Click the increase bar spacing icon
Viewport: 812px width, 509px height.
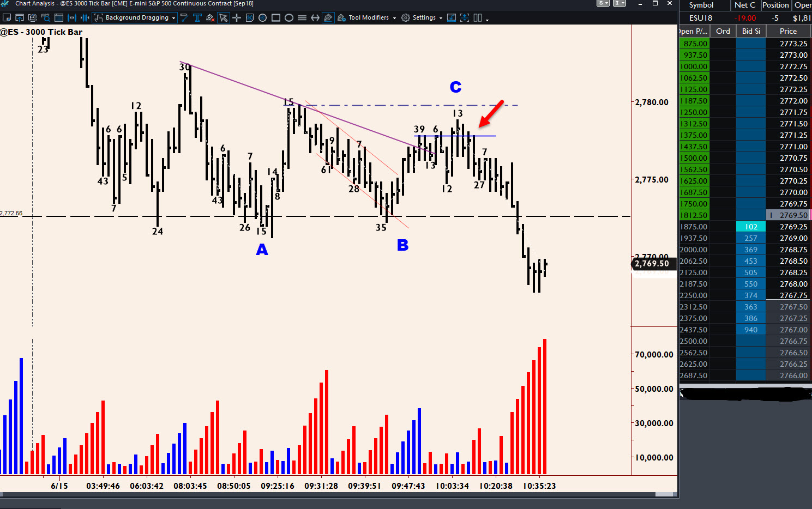pyautogui.click(x=71, y=18)
